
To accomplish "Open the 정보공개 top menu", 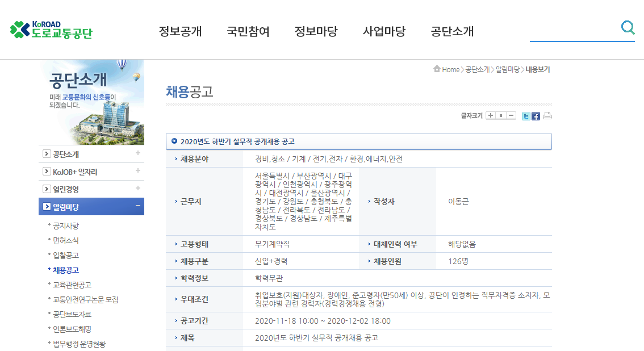I will tap(181, 32).
